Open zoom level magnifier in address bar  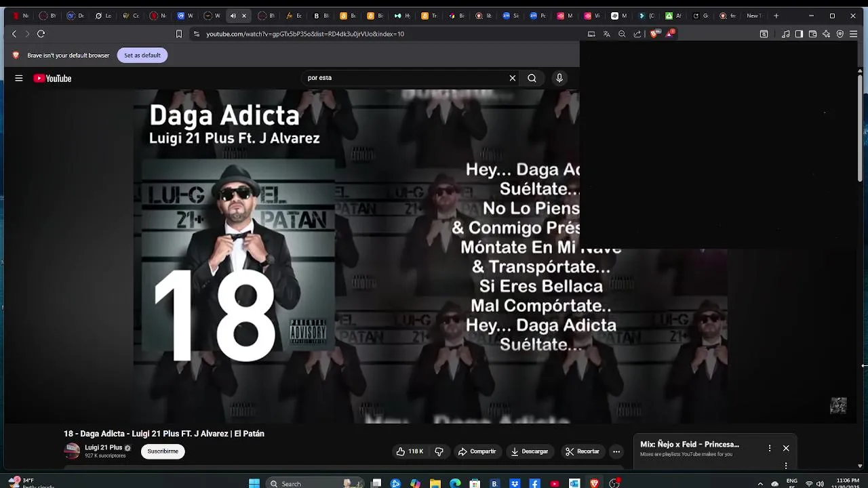(x=622, y=34)
